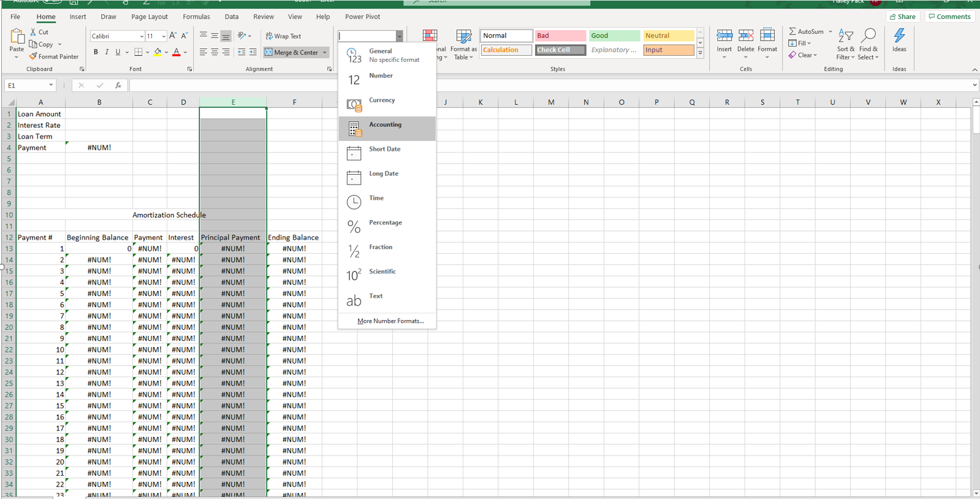
Task: Click the Borders icon
Action: tap(139, 53)
